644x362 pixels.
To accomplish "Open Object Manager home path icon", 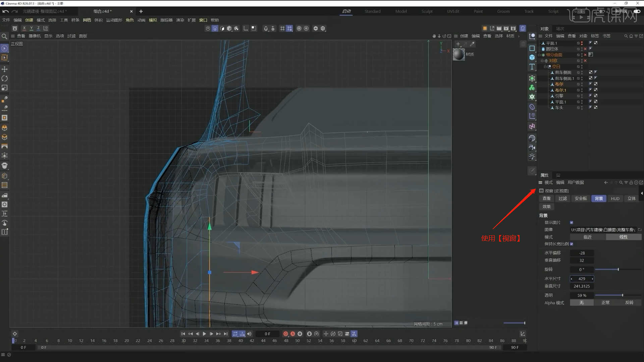I will pyautogui.click(x=631, y=36).
